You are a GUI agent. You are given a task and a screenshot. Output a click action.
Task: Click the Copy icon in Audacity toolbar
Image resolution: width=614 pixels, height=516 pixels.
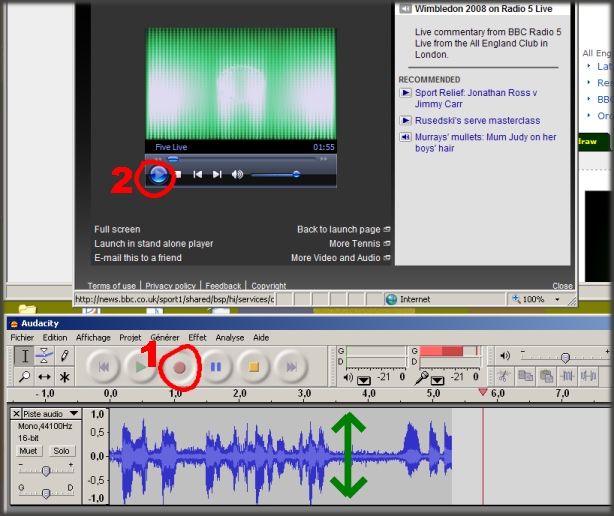click(x=525, y=376)
